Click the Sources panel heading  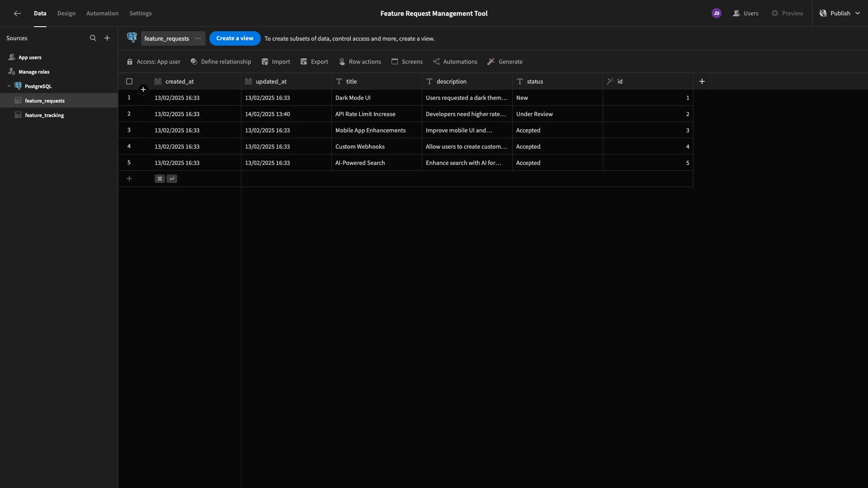17,38
